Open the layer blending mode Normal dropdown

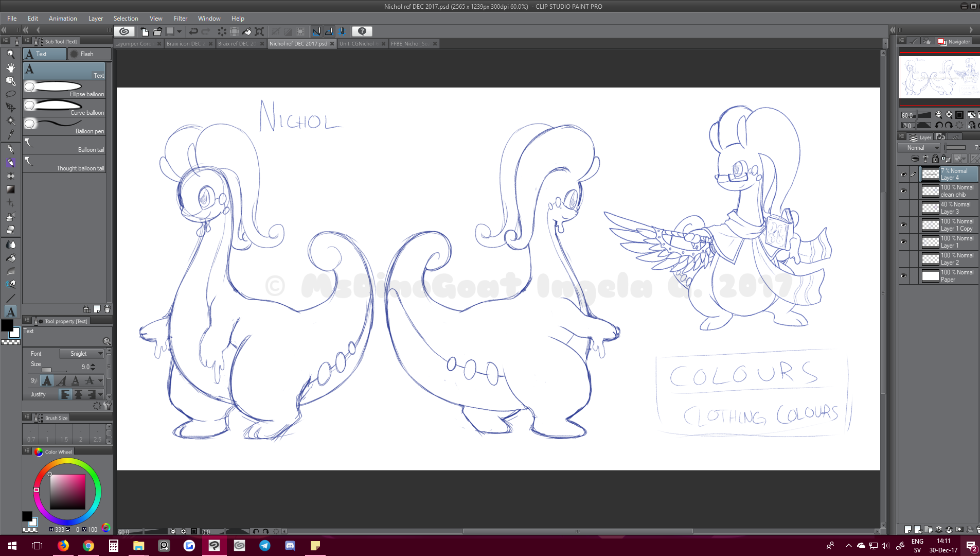click(x=919, y=148)
